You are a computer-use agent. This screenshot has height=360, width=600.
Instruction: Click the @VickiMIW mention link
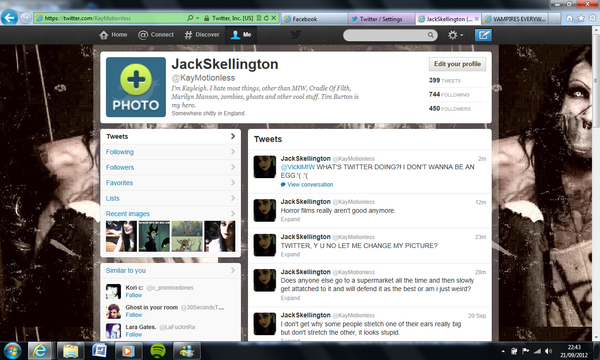(298, 167)
